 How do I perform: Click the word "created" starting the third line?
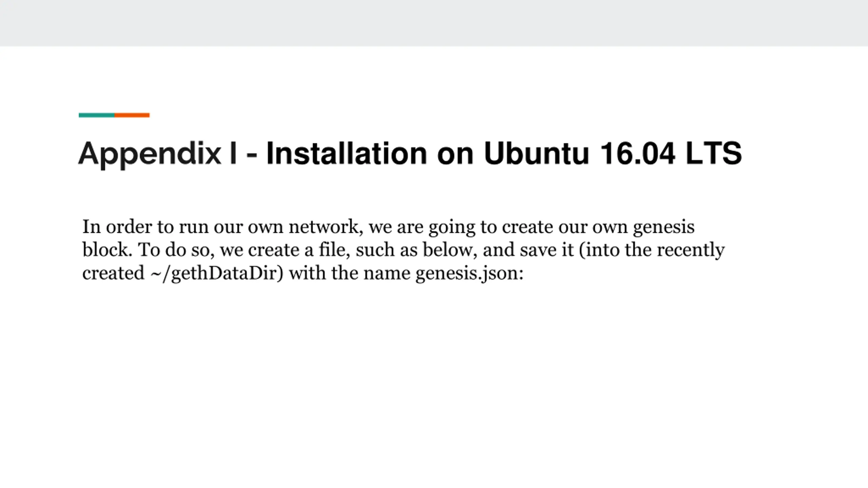pyautogui.click(x=113, y=273)
